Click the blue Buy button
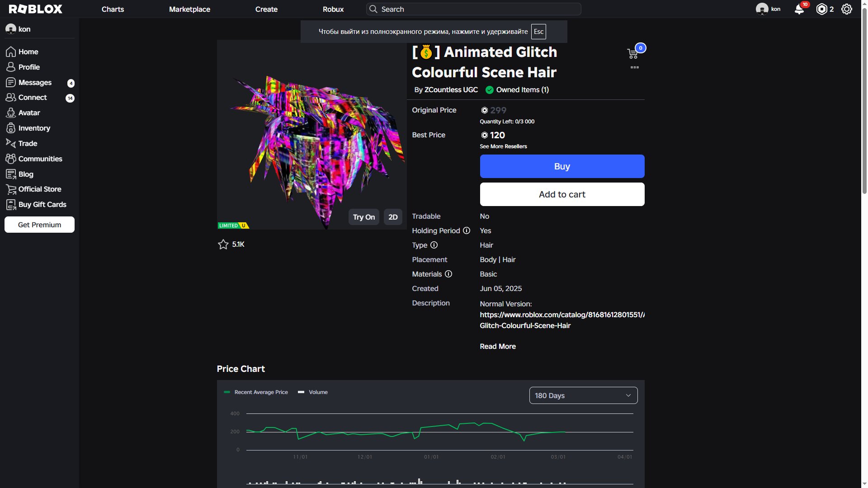The height and width of the screenshot is (488, 868). 562,166
